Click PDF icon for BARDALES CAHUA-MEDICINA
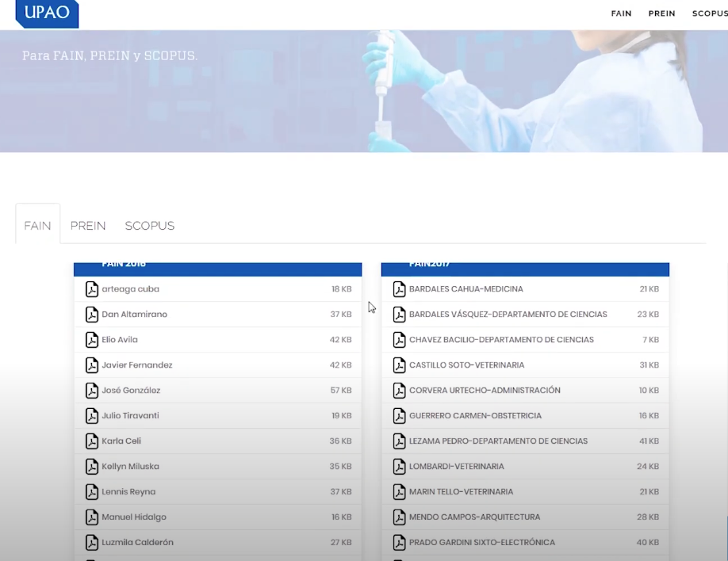The image size is (728, 561). coord(400,289)
